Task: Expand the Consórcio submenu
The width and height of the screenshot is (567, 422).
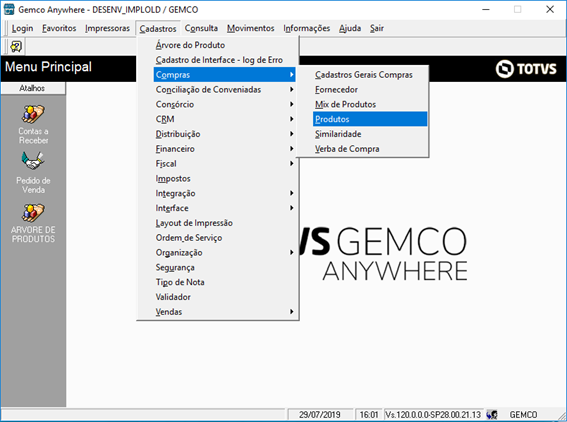Action: coord(224,105)
